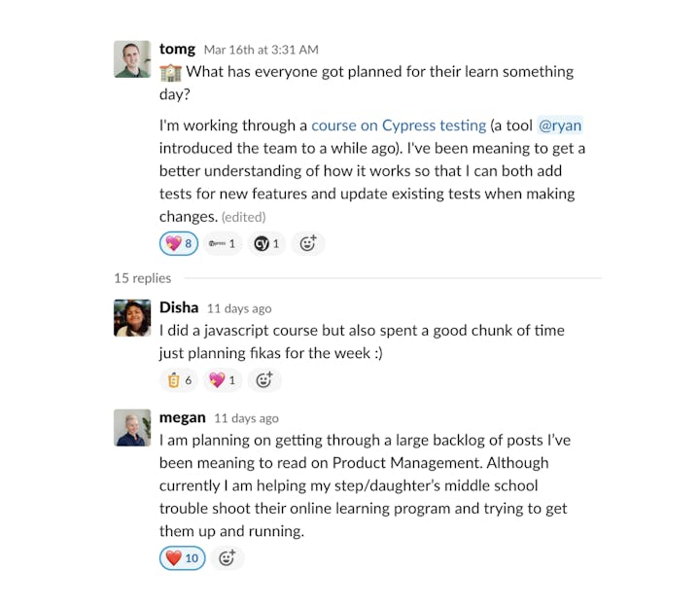Toggle the Cypress logo reaction with count 1
Image resolution: width=700 pixels, height=607 pixels.
pyautogui.click(x=223, y=244)
